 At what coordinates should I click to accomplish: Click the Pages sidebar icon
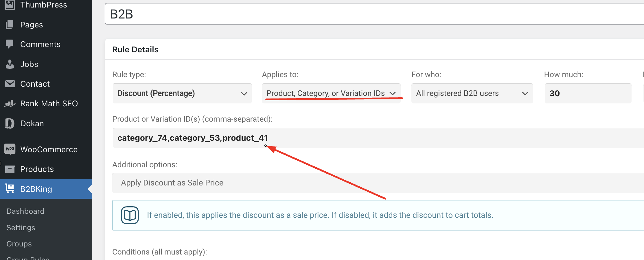click(x=10, y=25)
